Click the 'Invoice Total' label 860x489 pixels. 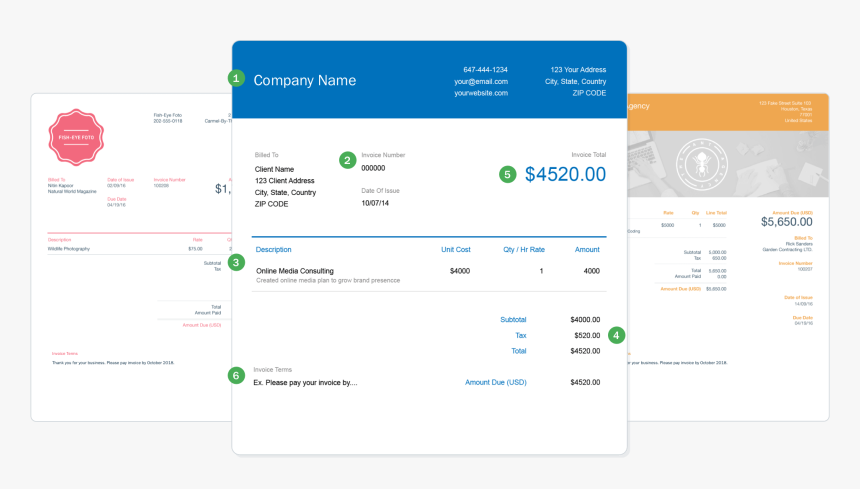click(x=589, y=155)
